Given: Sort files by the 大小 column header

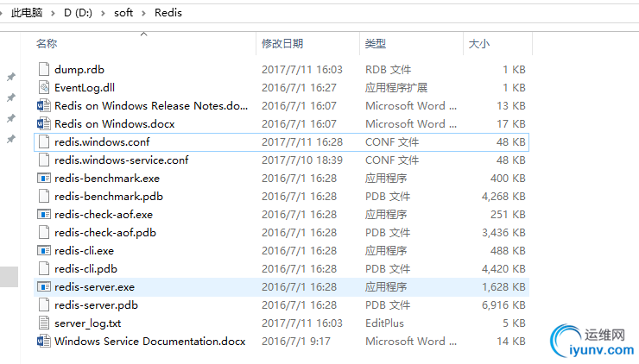Looking at the screenshot, I should tap(479, 44).
